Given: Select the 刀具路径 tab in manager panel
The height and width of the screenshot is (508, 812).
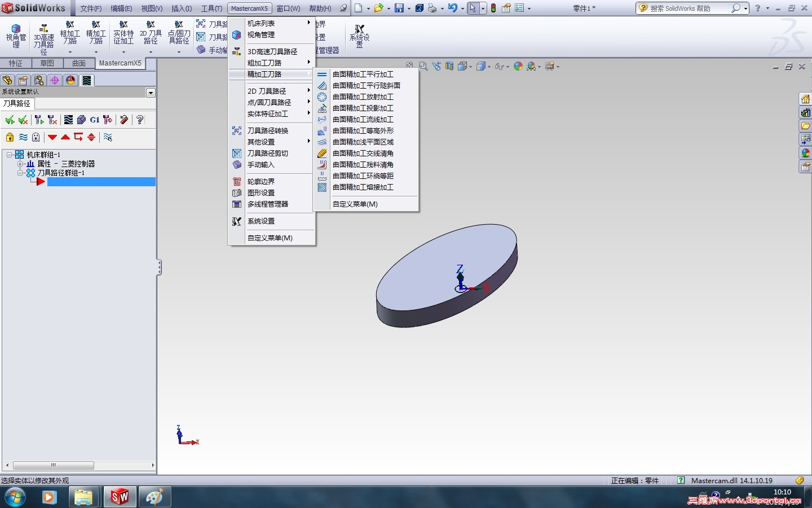Looking at the screenshot, I should 17,103.
